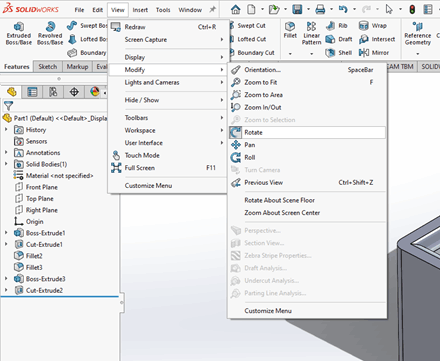Select the Draft tool

(x=339, y=39)
